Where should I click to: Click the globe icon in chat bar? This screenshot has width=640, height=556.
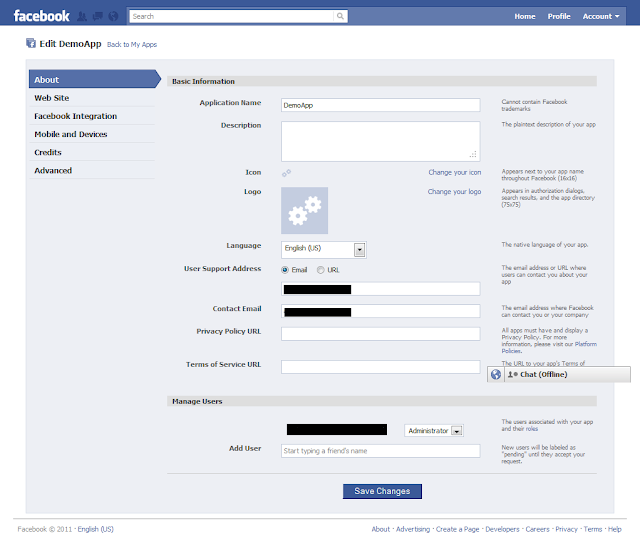click(496, 374)
